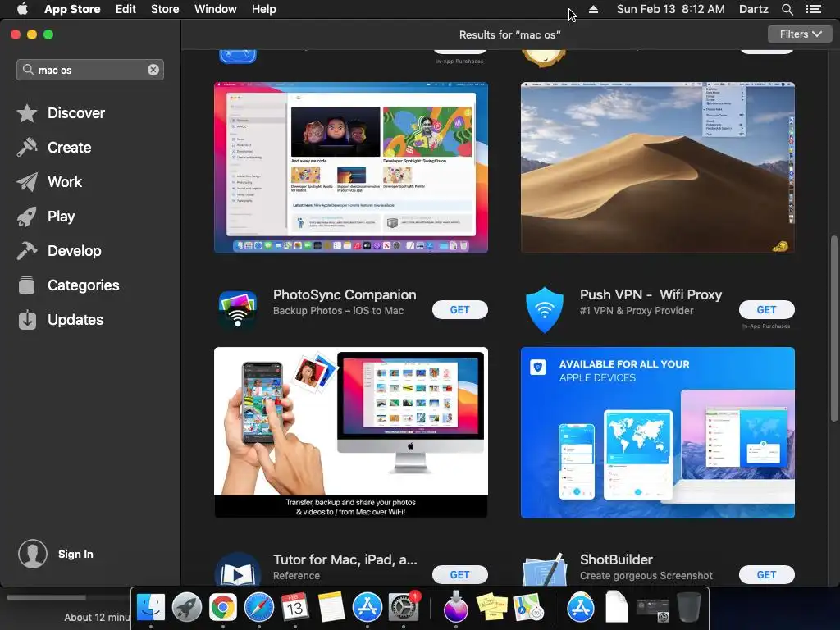Click the Sign In account avatar
The image size is (840, 630).
pyautogui.click(x=33, y=554)
